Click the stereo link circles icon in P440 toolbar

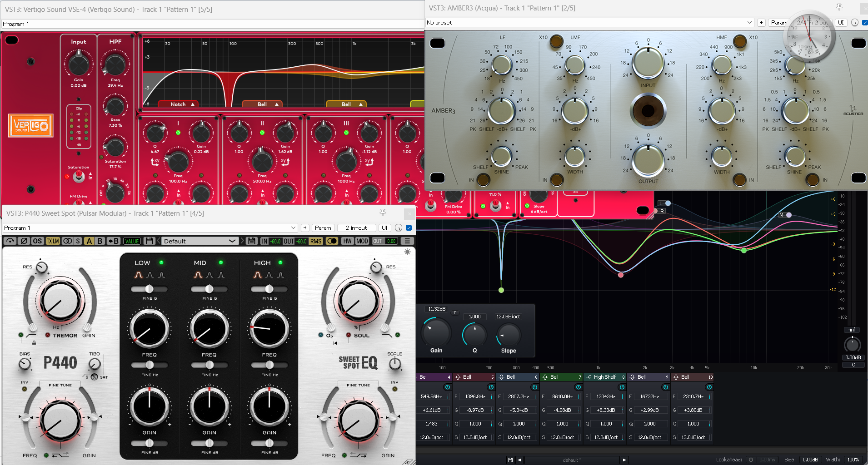click(67, 241)
